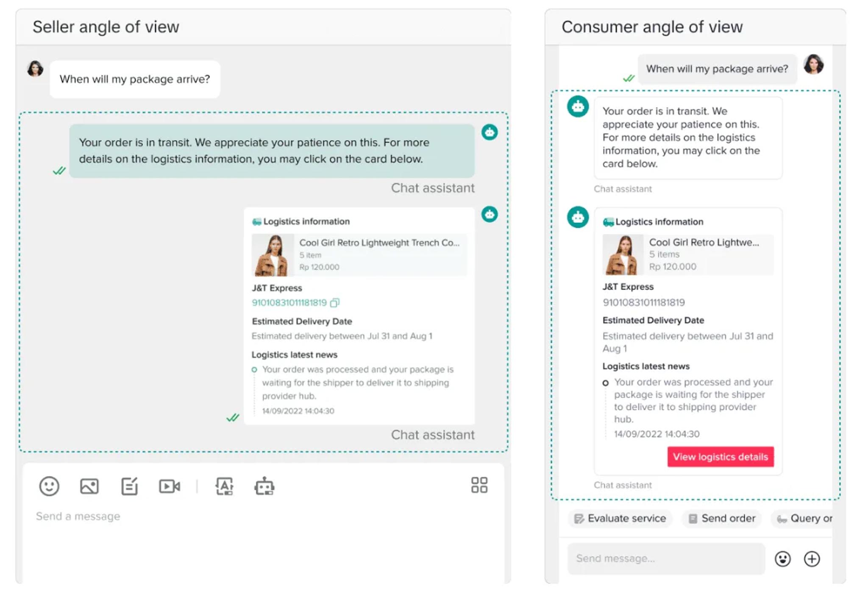
Task: Click tracking number link in seller card
Action: pyautogui.click(x=289, y=303)
